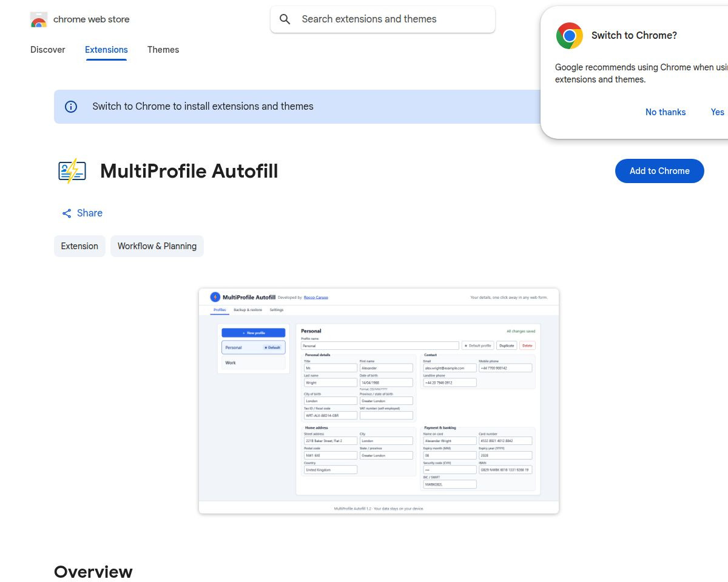This screenshot has width=728, height=582.
Task: Click the Chrome Web Store logo icon
Action: pyautogui.click(x=39, y=19)
